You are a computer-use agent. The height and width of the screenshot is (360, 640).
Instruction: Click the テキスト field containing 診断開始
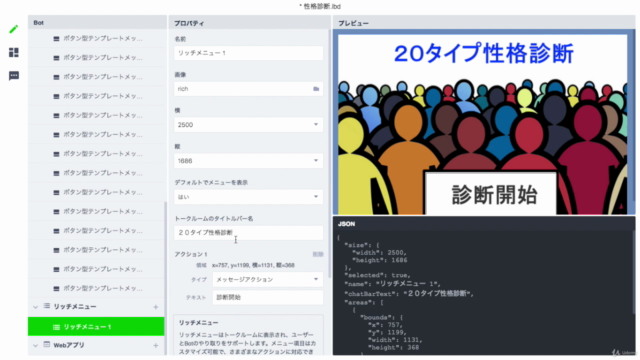tap(267, 297)
